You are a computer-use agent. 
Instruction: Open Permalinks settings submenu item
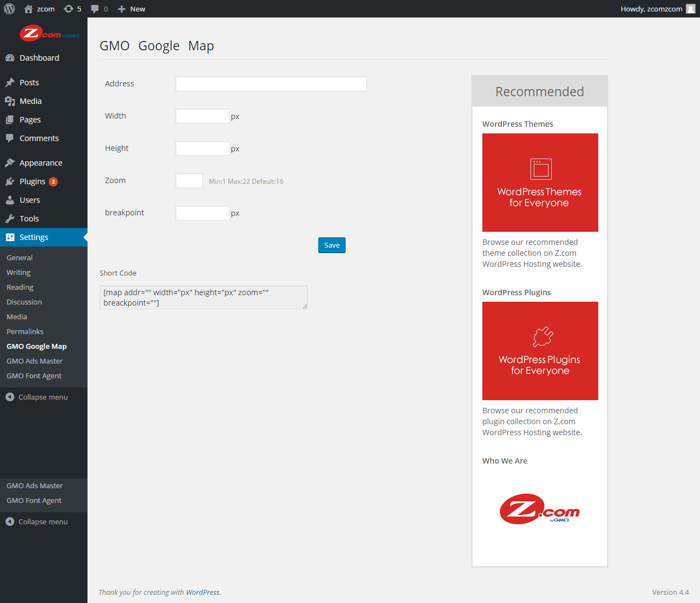(25, 331)
